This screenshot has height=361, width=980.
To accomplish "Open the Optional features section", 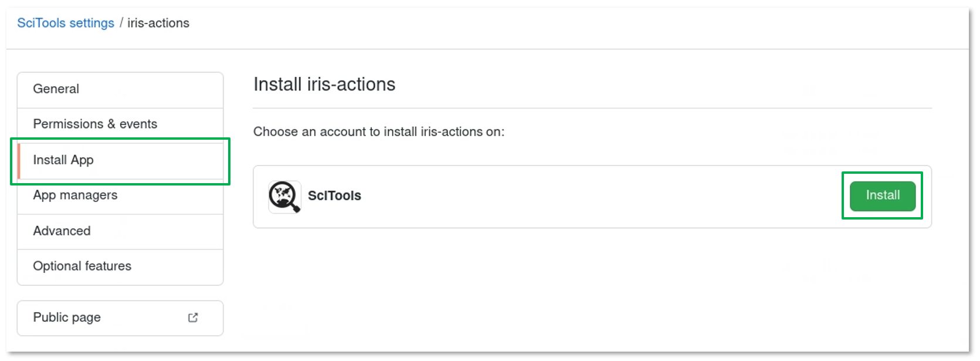I will [82, 266].
